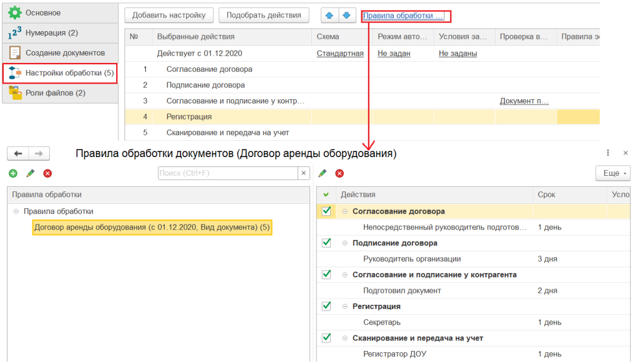
Task: Collapse the Регистрация group in actions
Action: (344, 306)
